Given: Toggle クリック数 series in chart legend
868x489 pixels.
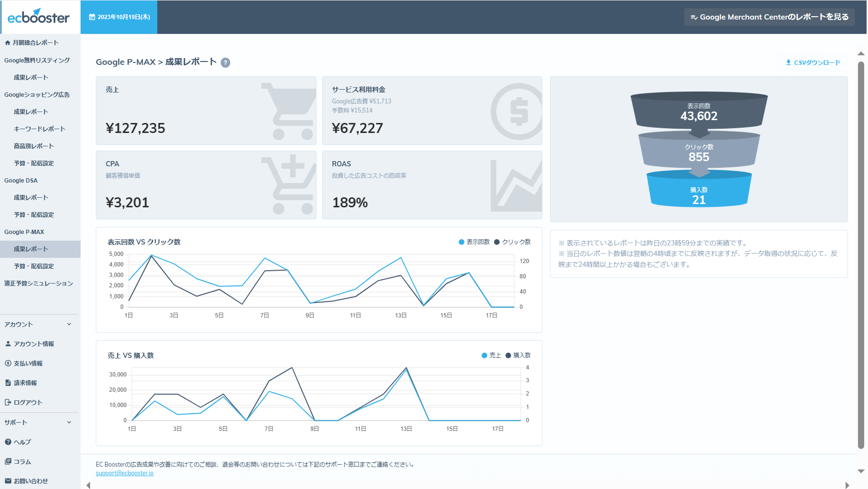Looking at the screenshot, I should coord(512,242).
